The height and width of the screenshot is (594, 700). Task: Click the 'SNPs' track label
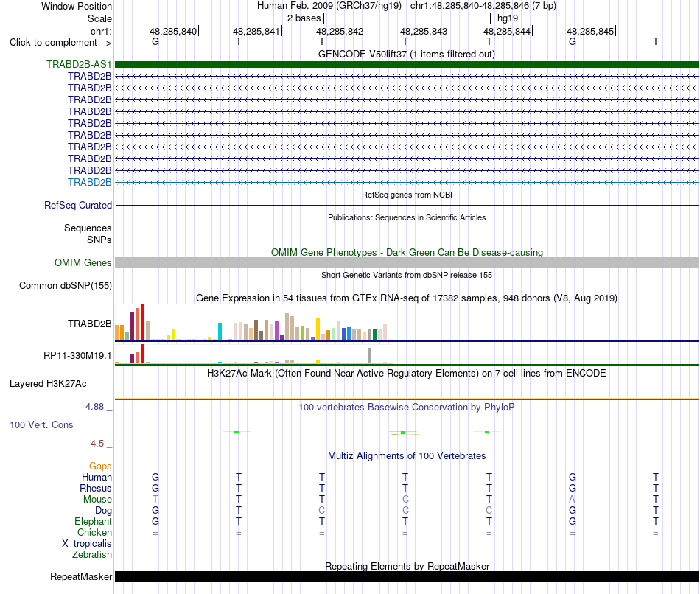click(x=99, y=240)
